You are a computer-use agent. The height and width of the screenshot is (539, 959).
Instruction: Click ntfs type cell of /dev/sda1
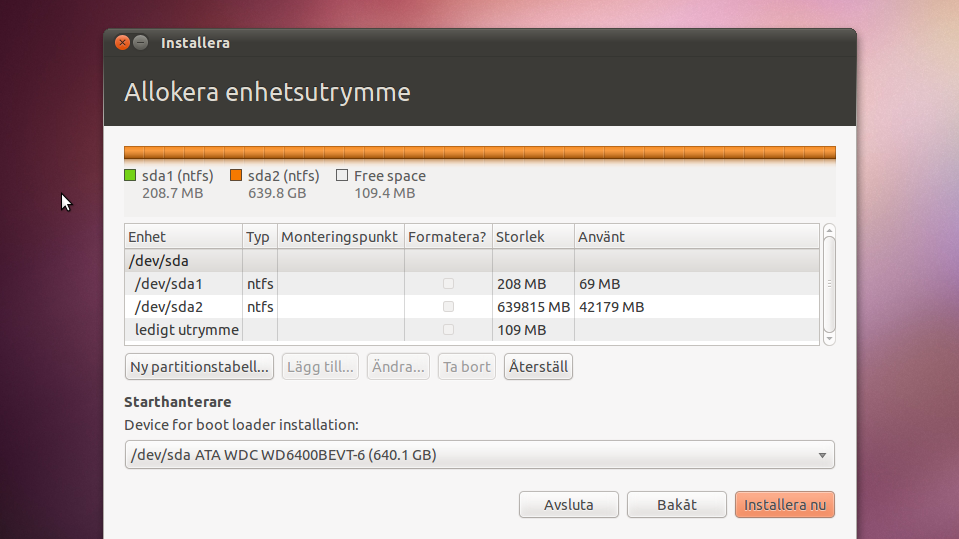click(x=260, y=284)
